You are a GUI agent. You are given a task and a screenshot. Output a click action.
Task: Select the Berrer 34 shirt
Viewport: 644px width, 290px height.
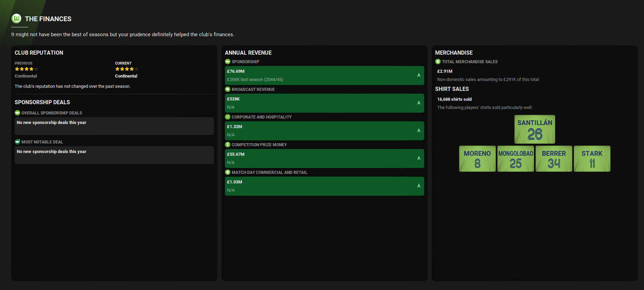click(x=554, y=159)
